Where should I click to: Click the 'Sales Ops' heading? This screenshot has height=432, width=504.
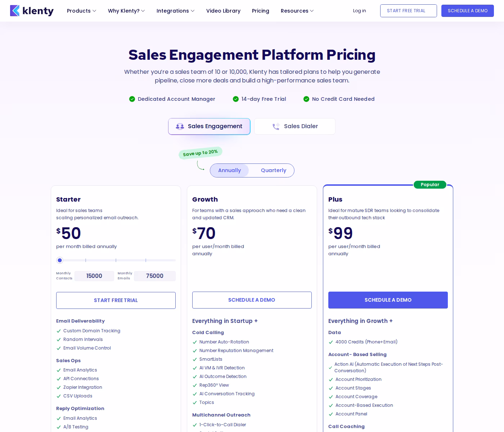click(68, 361)
